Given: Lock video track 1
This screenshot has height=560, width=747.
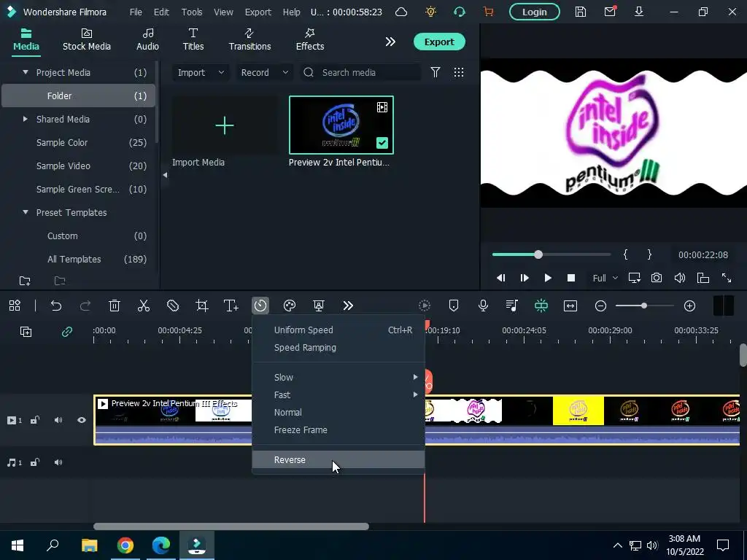Looking at the screenshot, I should (35, 420).
